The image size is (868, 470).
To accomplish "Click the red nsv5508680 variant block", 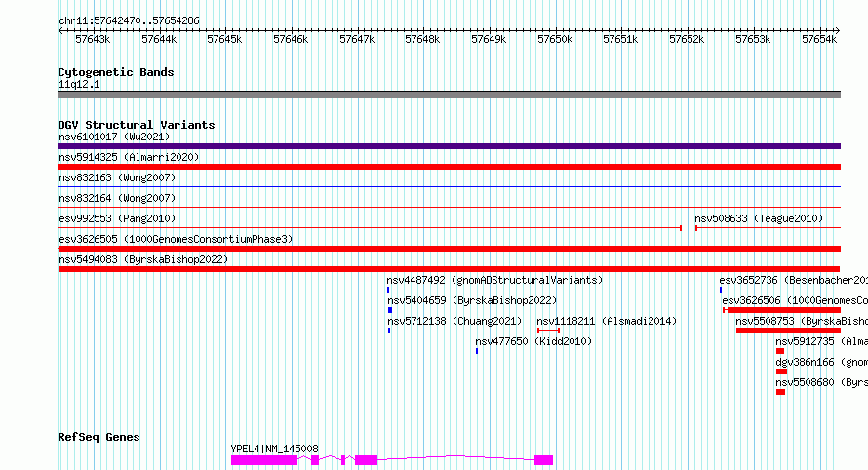I will tap(780, 392).
